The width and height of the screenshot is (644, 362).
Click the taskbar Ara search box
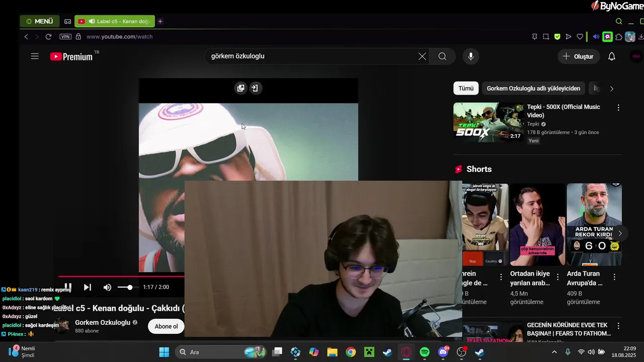click(220, 352)
